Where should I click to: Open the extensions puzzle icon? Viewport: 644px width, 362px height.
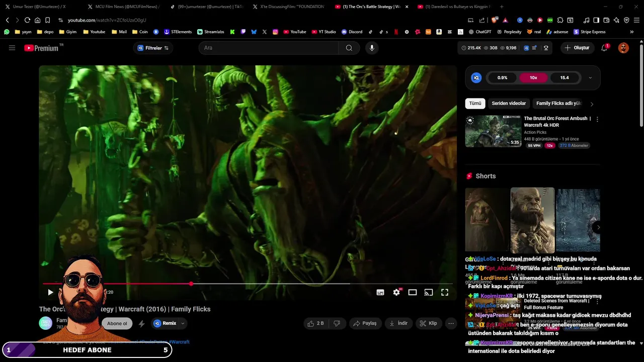[x=560, y=20]
